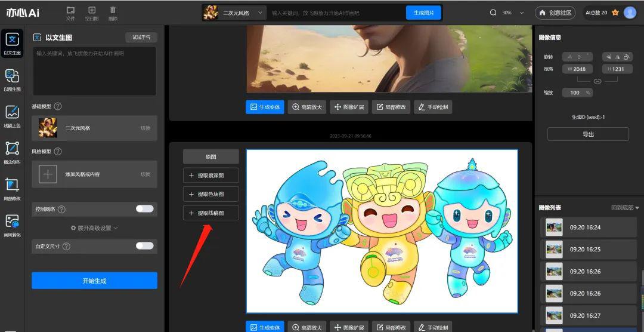Click the 缩放 100% scale field
The height and width of the screenshot is (332, 644).
577,93
